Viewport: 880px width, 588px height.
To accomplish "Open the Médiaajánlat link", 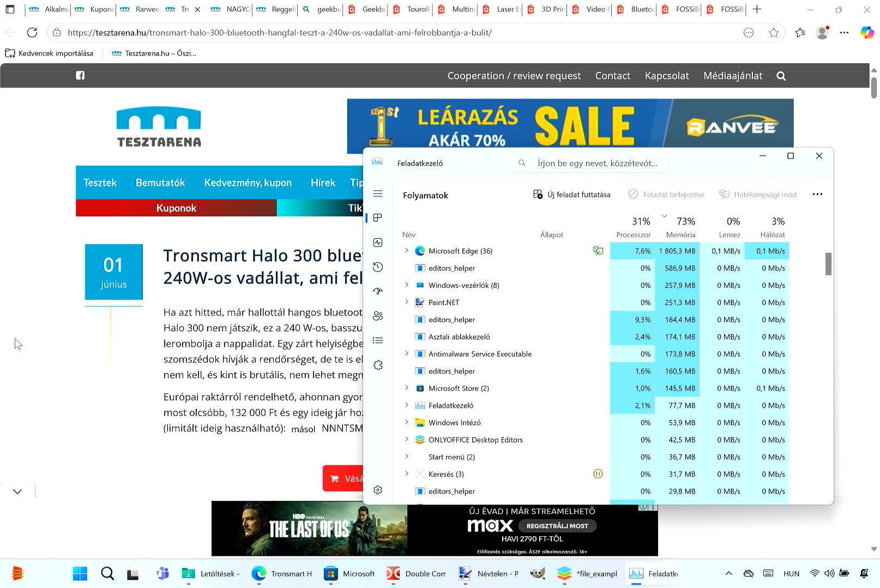I will point(732,76).
